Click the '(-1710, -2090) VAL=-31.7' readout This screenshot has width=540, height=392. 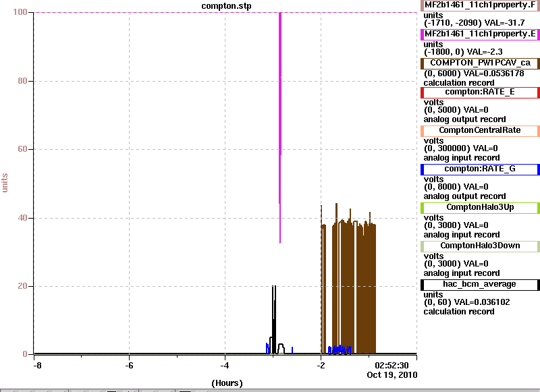(x=474, y=23)
